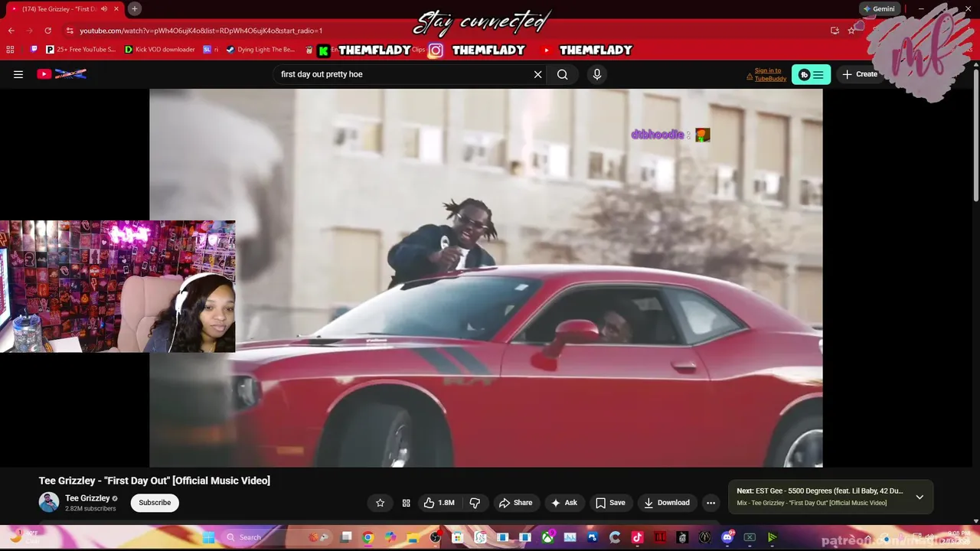Open Chrome from the taskbar
980x551 pixels.
pyautogui.click(x=367, y=537)
